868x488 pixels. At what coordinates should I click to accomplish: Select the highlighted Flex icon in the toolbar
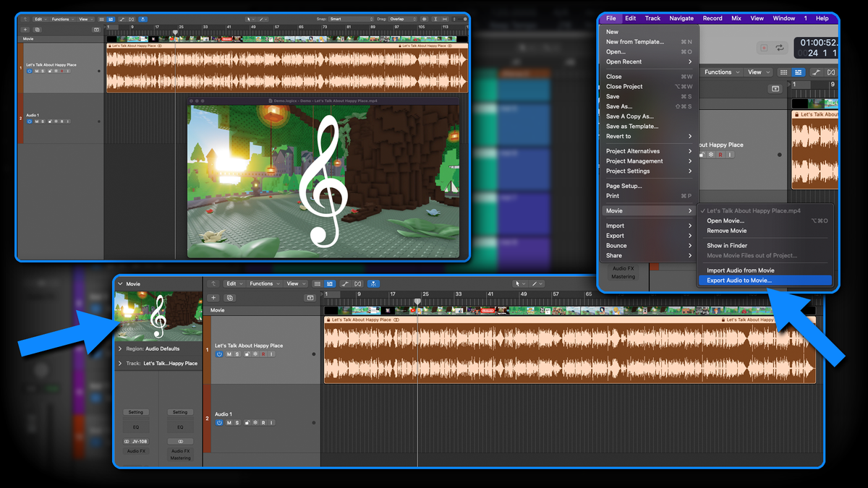[373, 283]
